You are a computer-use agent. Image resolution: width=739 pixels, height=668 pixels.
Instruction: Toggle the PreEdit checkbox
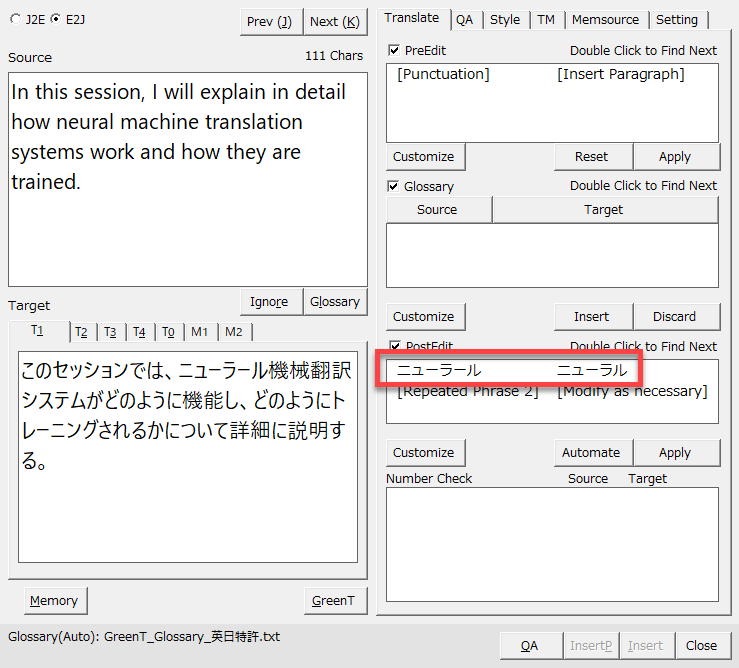[394, 50]
